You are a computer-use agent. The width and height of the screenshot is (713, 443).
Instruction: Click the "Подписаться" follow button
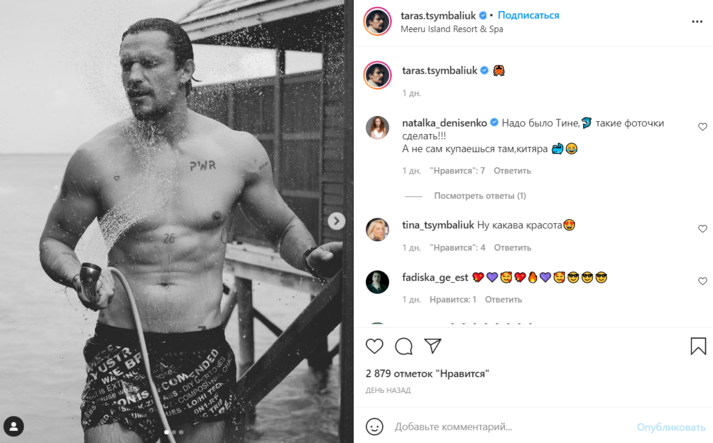point(528,16)
